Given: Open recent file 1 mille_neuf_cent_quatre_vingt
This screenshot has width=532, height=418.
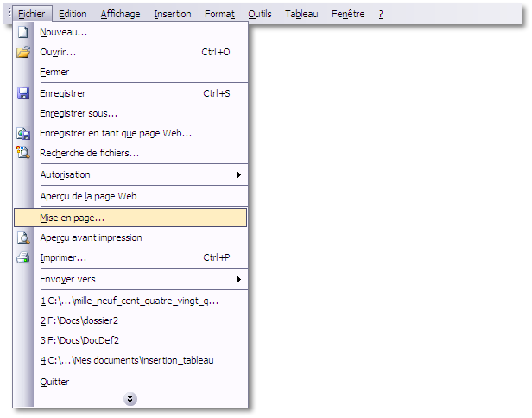Looking at the screenshot, I should click(x=130, y=301).
